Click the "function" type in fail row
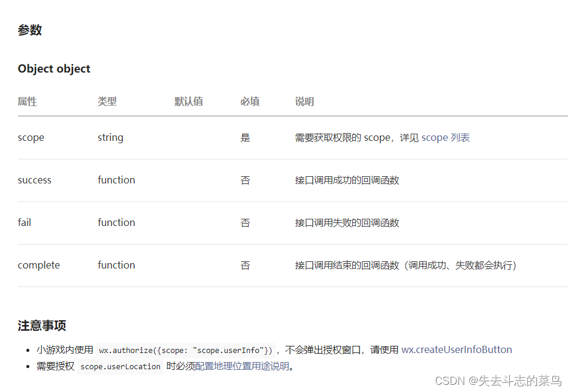 (116, 222)
